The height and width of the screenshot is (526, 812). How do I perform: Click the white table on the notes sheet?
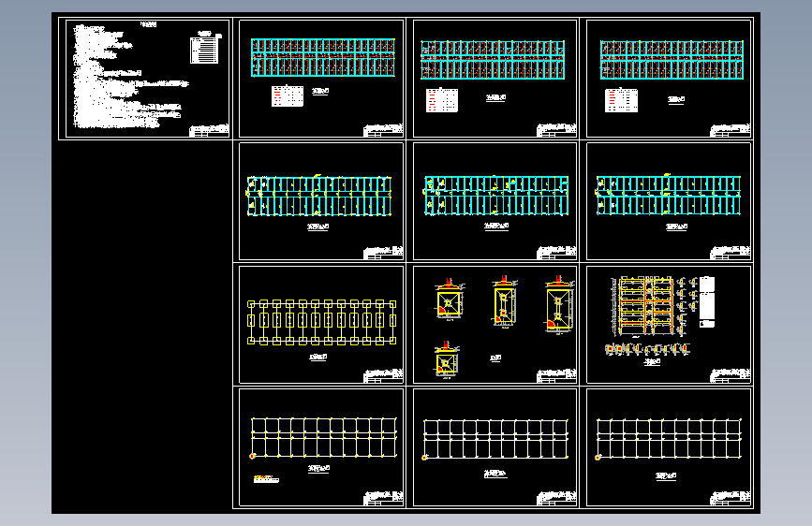coord(205,49)
